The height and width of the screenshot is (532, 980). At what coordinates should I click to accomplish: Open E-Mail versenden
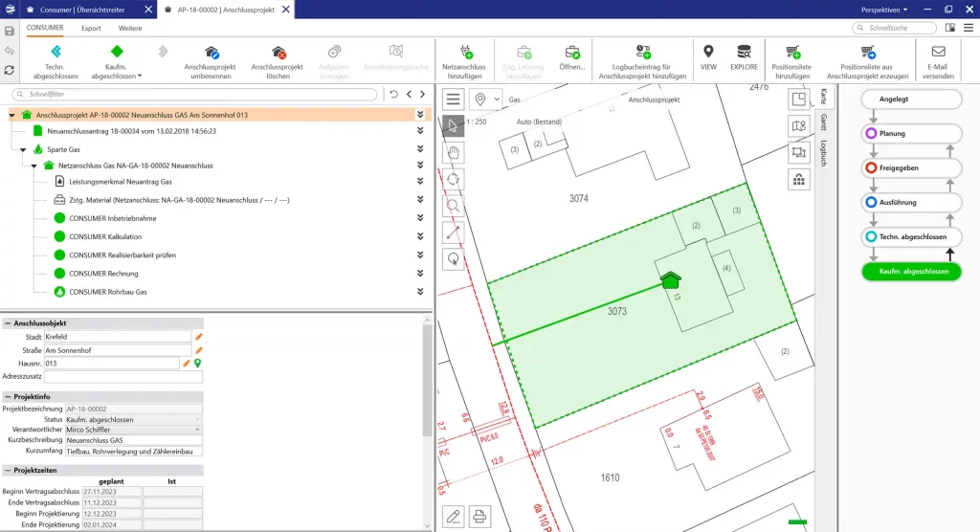click(x=938, y=52)
